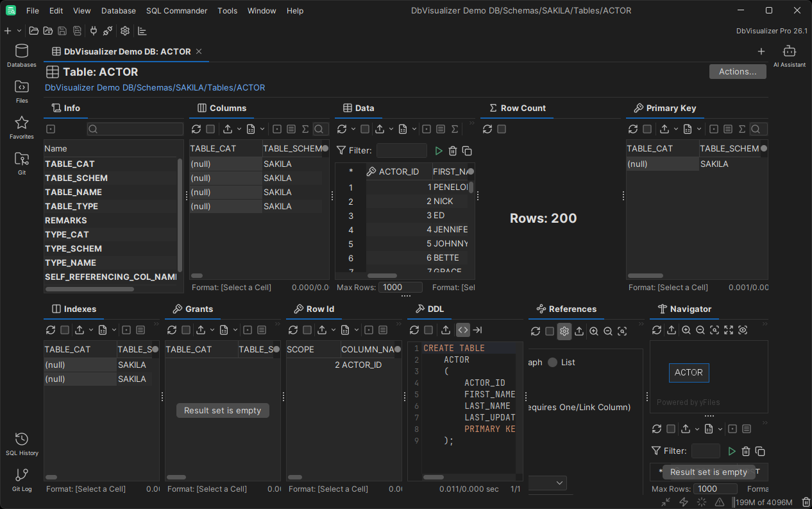Toggle the search button in Columns toolbar
Viewport: 812px width, 509px height.
321,129
